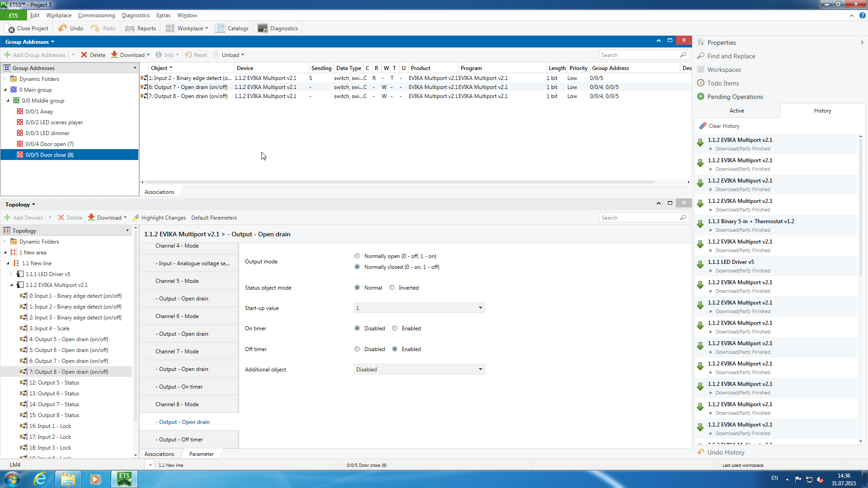Click Download arrow icon in Topology toolbar
The image size is (868, 488).
[91, 217]
